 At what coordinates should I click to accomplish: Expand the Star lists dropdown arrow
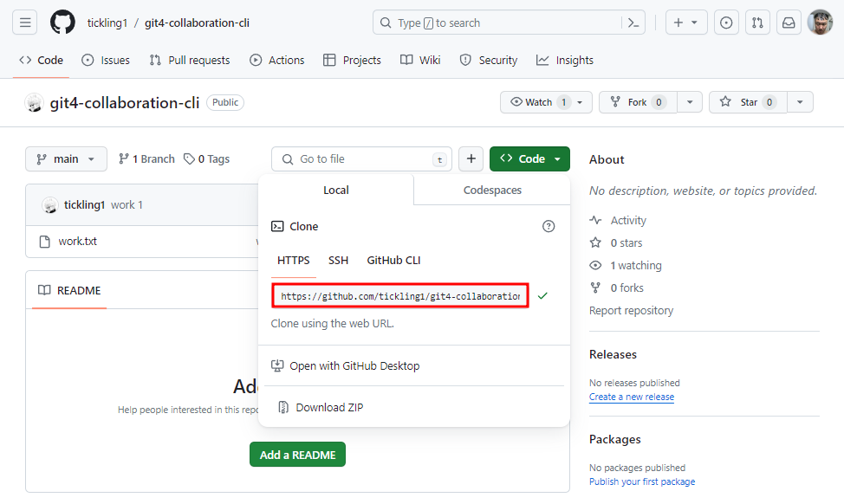click(800, 102)
